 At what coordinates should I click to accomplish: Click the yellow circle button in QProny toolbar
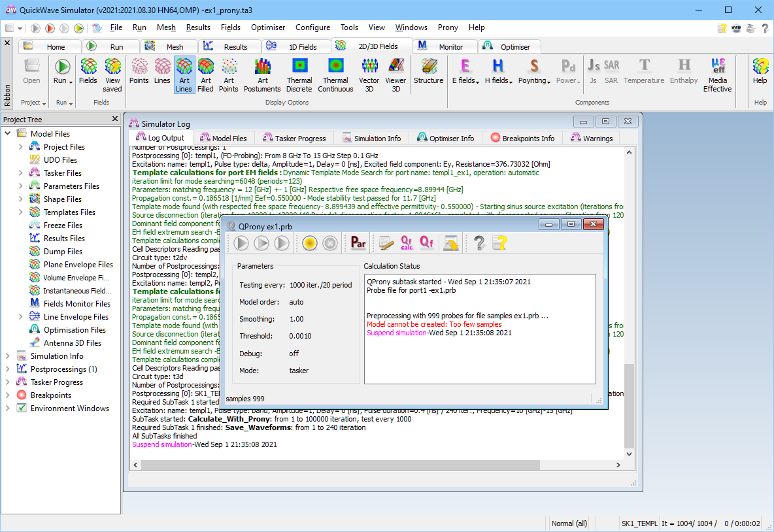[x=309, y=243]
